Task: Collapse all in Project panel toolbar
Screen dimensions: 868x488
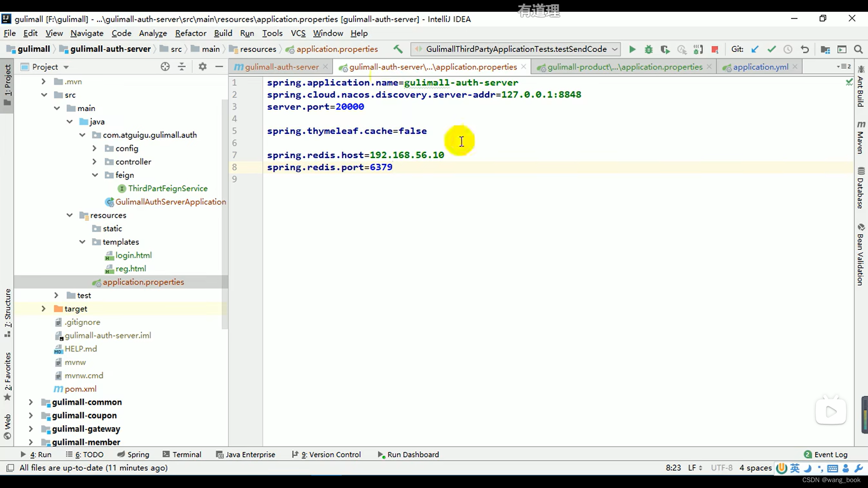Action: (x=182, y=67)
